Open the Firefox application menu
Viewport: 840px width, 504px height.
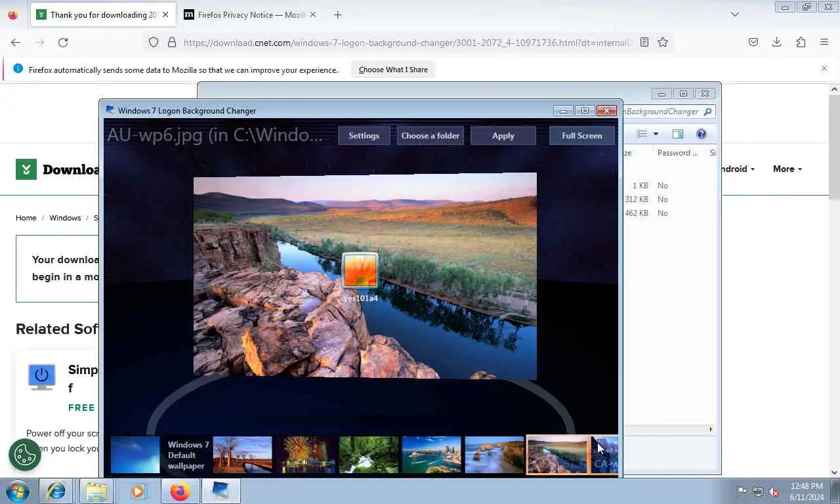pos(824,42)
